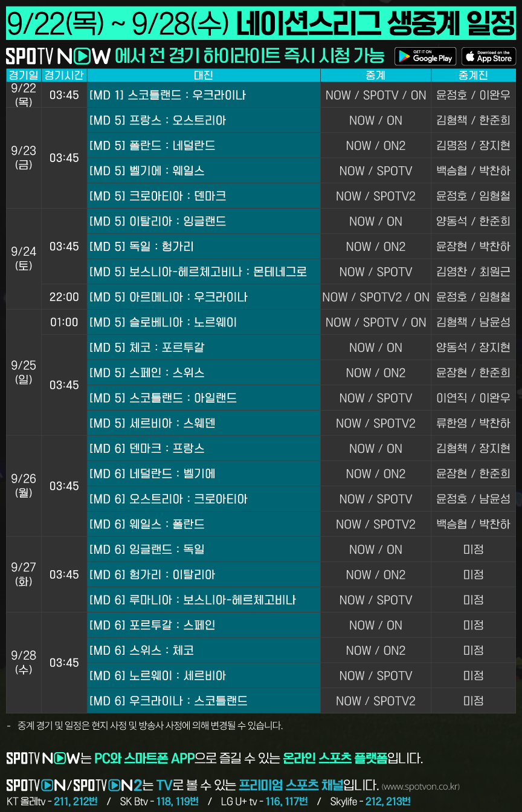Screen dimensions: 522x812
Task: Click the SPOTV NOW logo at top
Action: (58, 57)
